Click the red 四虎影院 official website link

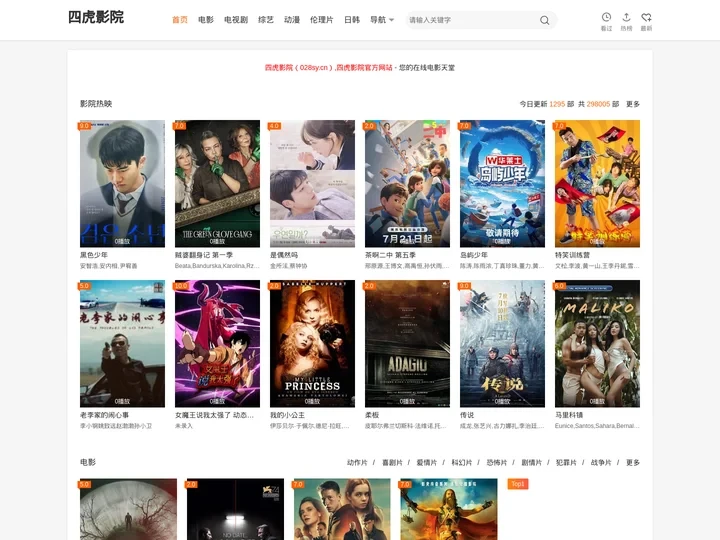[328, 68]
